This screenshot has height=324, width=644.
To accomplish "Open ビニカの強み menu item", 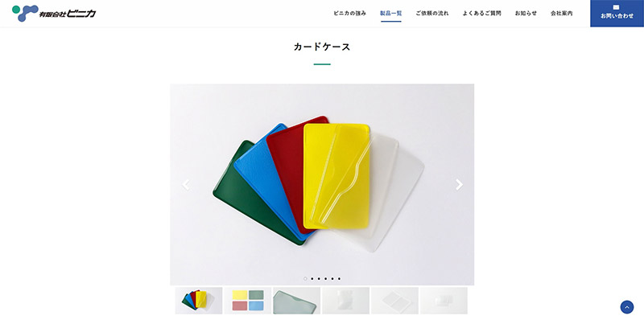I will click(x=350, y=13).
